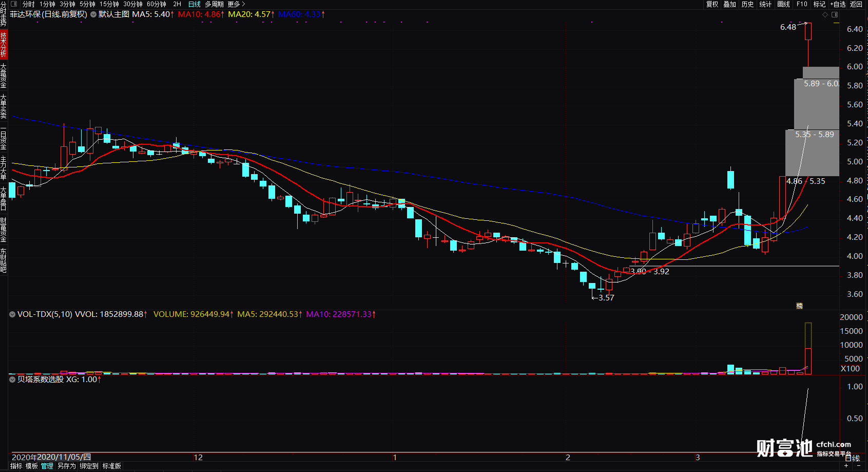
Task: Click 绑定到 in bottom bar
Action: click(89, 466)
